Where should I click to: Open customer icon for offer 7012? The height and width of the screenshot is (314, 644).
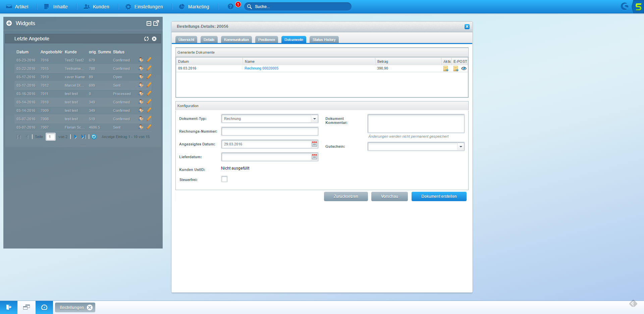pos(141,85)
